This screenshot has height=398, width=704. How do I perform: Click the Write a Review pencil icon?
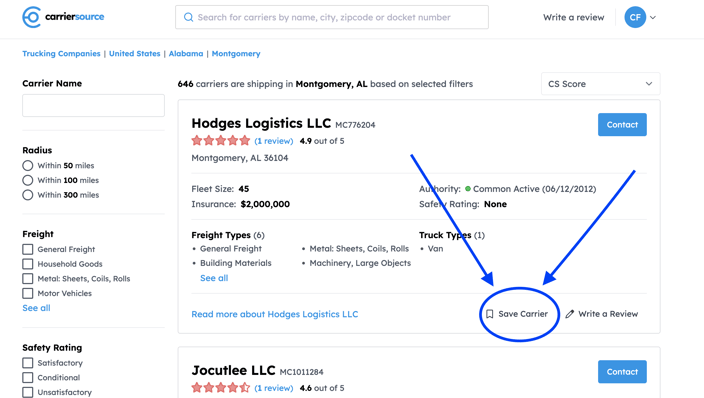(x=570, y=314)
